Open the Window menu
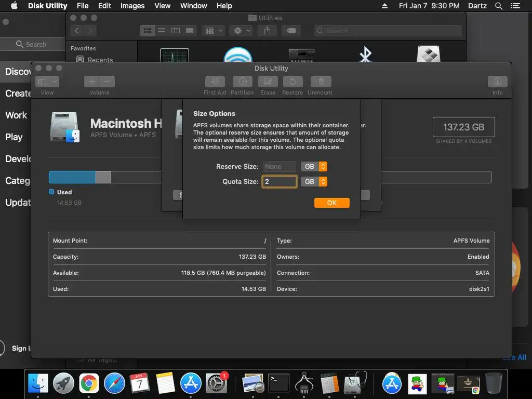The height and width of the screenshot is (399, 532). 193,6
